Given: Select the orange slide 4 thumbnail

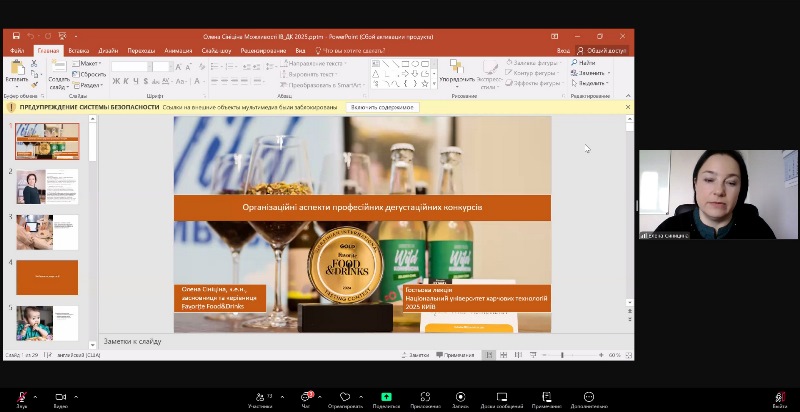Looking at the screenshot, I should (x=47, y=276).
